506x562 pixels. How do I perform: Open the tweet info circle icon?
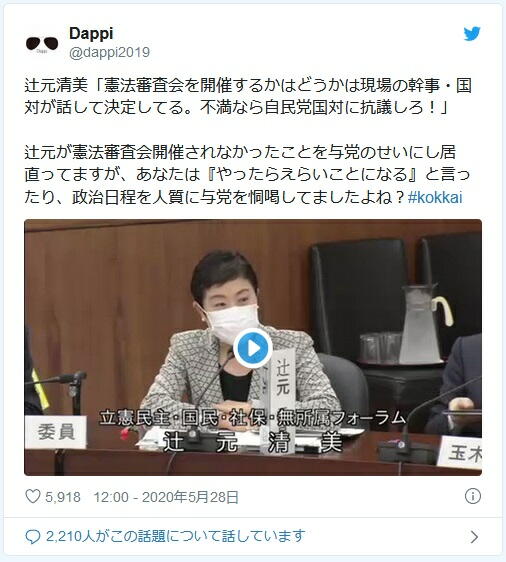[473, 496]
